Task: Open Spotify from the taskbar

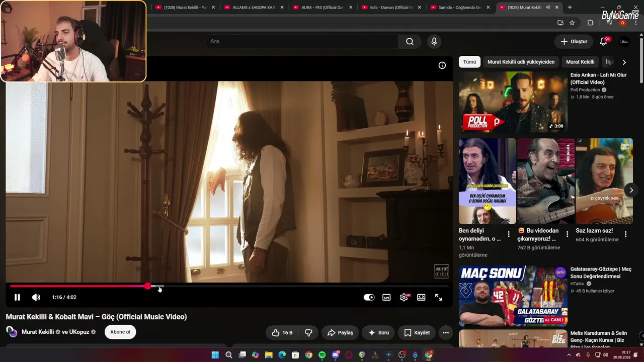Action: click(x=322, y=355)
